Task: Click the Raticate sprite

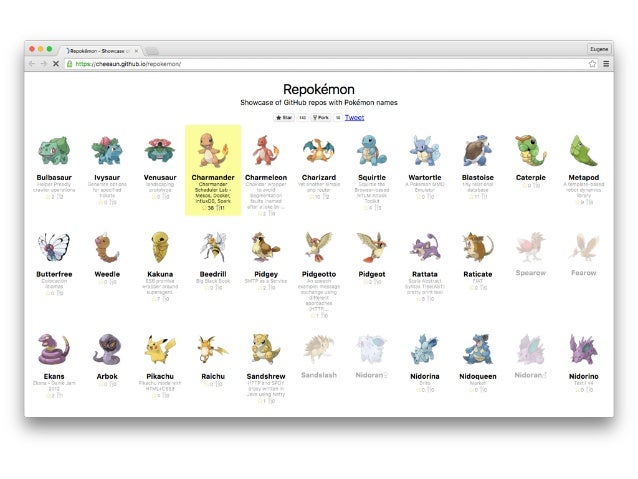Action: pyautogui.click(x=478, y=247)
